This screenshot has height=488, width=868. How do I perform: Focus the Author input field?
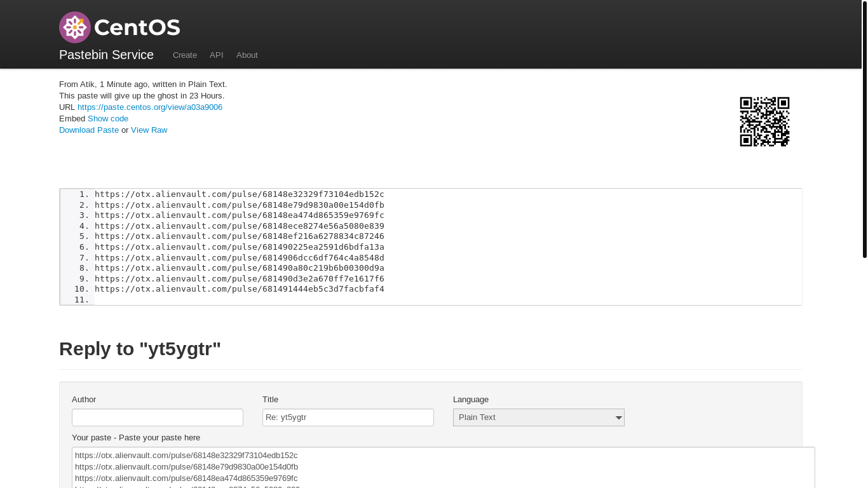[158, 417]
